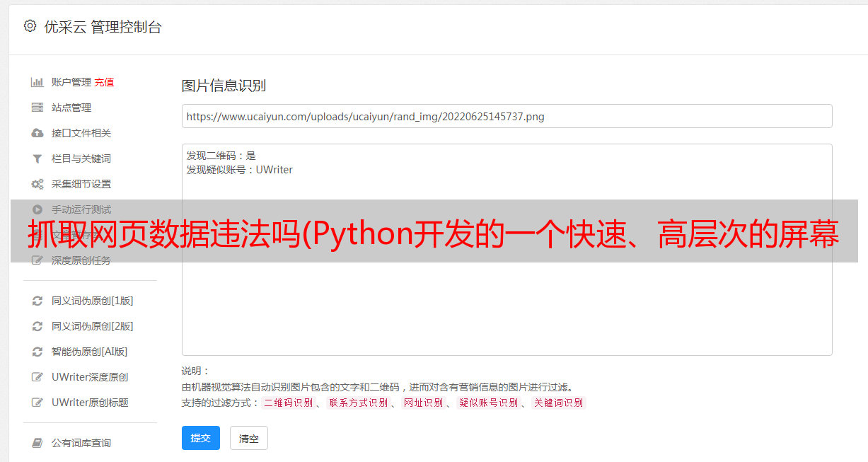Open the 站点管理 menu item
Viewport: 868px width, 462px height.
[x=71, y=108]
